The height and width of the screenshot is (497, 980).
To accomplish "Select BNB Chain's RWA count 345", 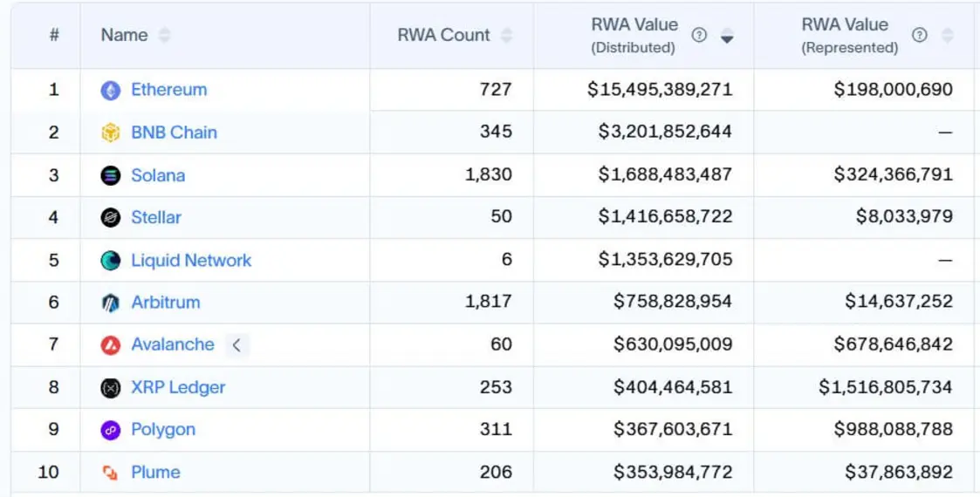I will click(x=497, y=132).
